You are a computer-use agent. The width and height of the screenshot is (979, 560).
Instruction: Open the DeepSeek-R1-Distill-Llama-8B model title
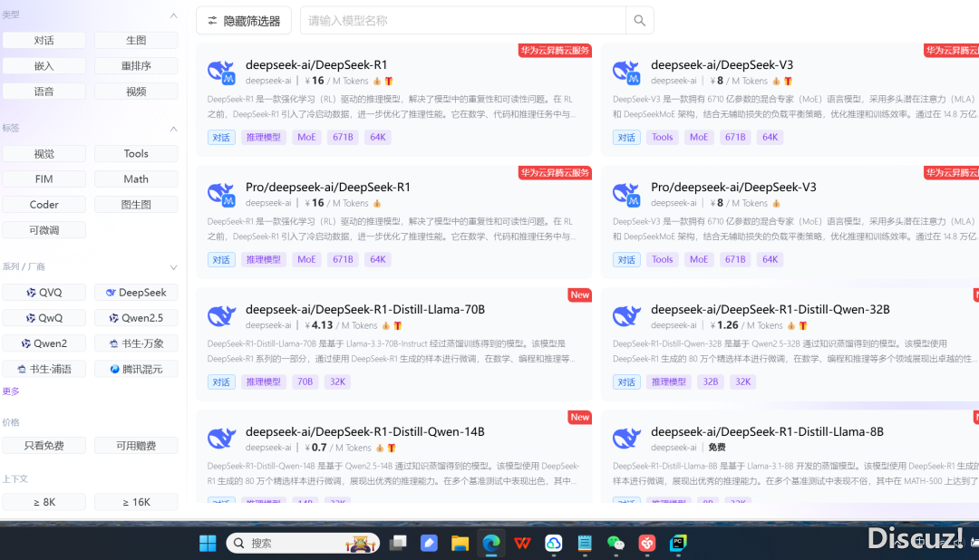click(768, 432)
